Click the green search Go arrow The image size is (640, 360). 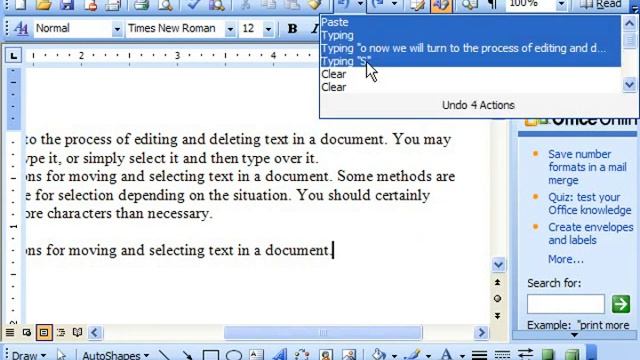(x=620, y=304)
